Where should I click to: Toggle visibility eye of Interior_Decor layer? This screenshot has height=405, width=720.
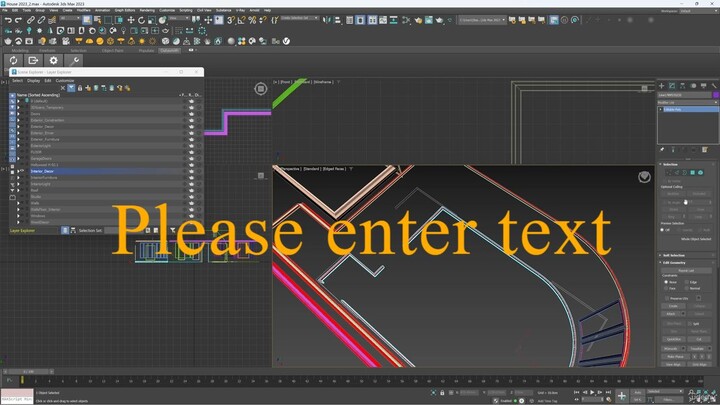[x=22, y=171]
